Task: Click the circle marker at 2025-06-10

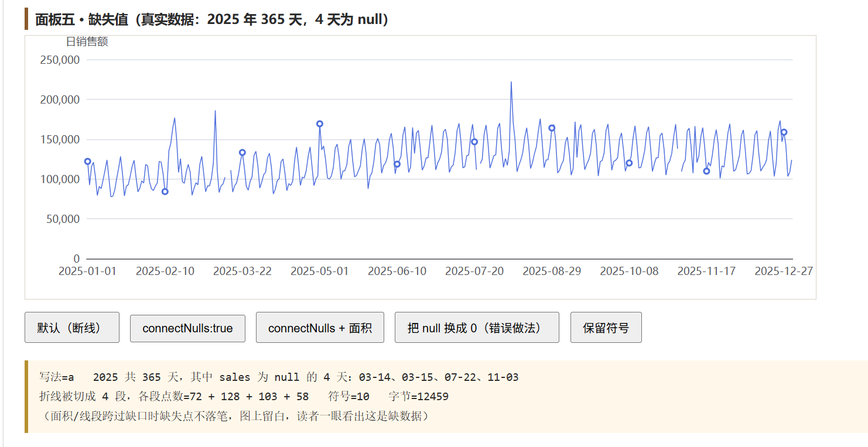Action: click(397, 164)
